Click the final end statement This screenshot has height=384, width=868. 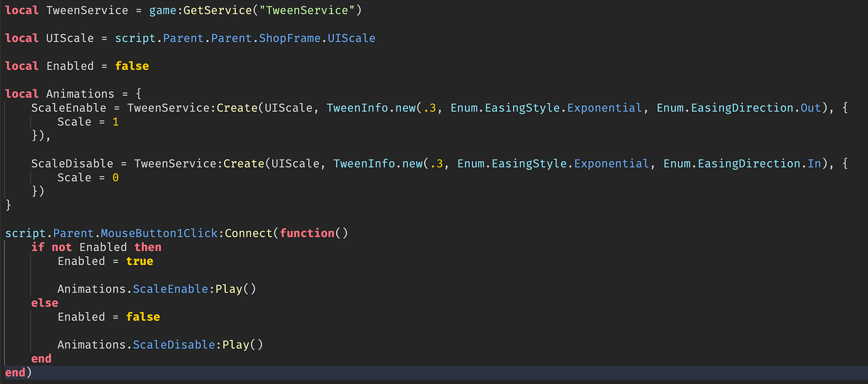tap(14, 372)
